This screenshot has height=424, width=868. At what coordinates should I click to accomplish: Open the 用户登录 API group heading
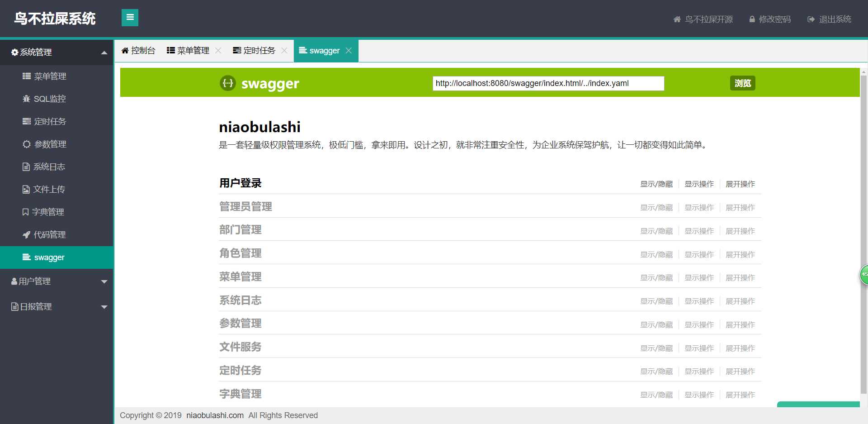pos(241,183)
